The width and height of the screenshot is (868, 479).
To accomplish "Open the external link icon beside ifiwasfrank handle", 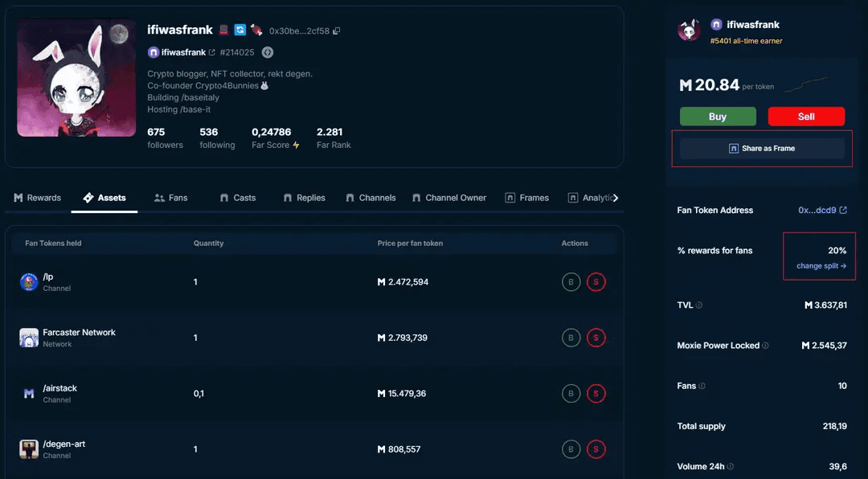I will point(211,52).
